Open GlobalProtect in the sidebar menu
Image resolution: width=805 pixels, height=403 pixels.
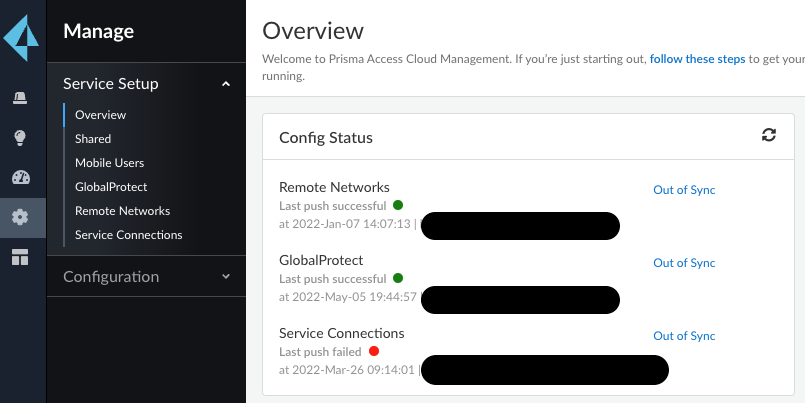[x=111, y=187]
